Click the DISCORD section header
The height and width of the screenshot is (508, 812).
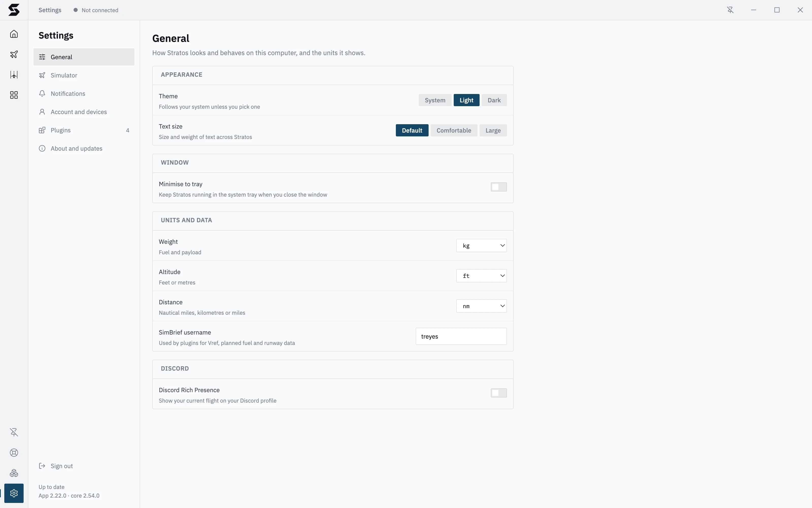(x=175, y=369)
